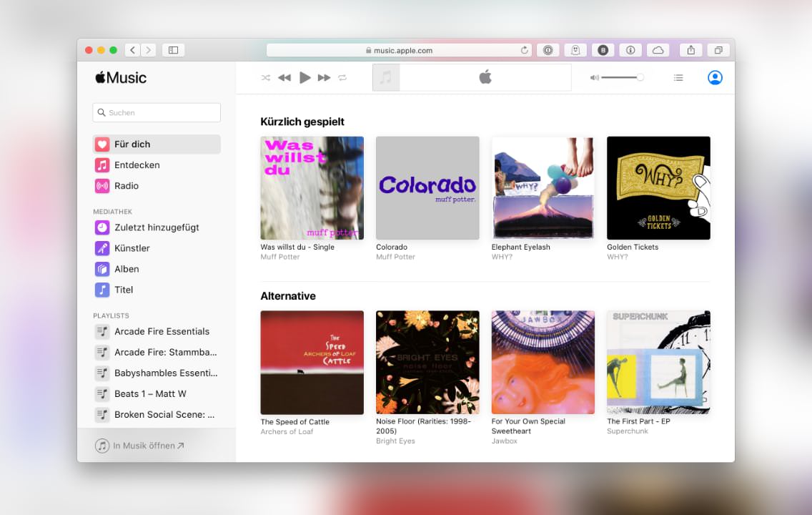This screenshot has width=812, height=515.
Task: Skip to next track
Action: [325, 78]
